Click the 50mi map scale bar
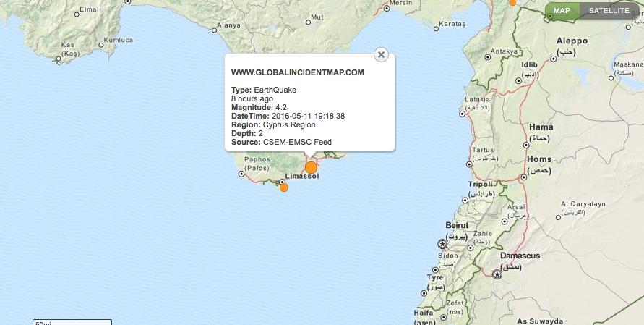Viewport: 644px width, 325px height. (72, 322)
